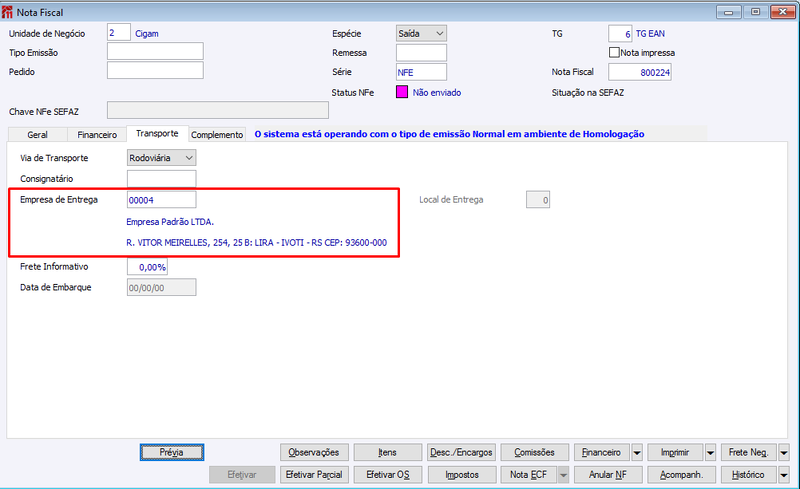Click the Prévia button
Screen dimensions: 800x489
tap(172, 452)
